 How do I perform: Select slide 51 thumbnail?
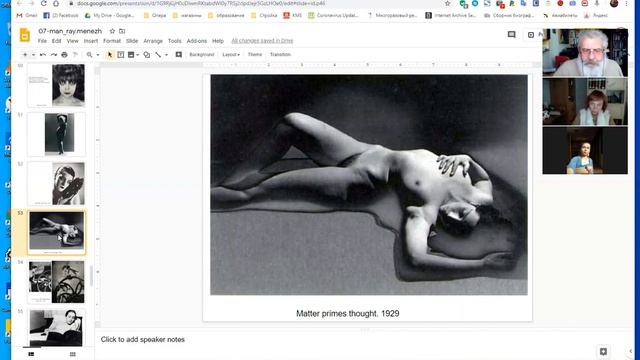56,134
